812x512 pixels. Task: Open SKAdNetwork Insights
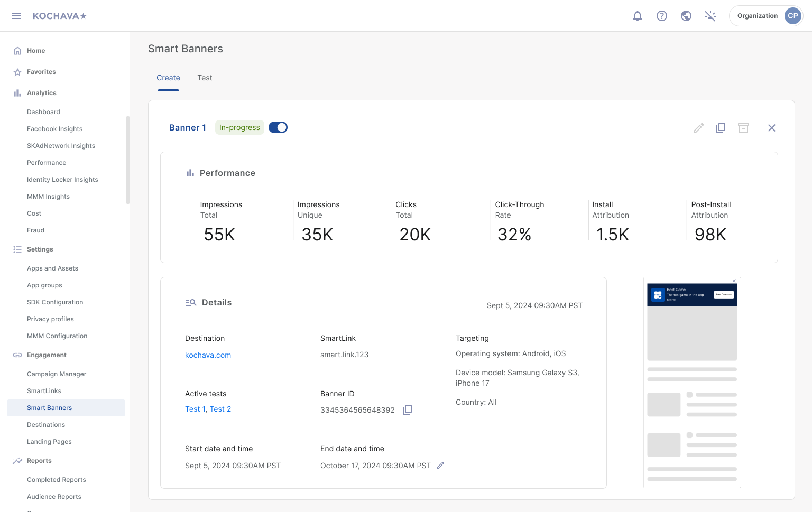click(x=61, y=146)
